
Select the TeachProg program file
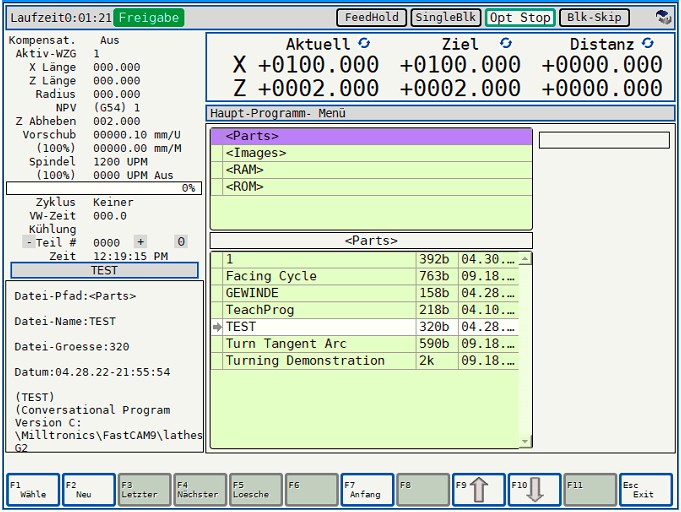[365, 310]
